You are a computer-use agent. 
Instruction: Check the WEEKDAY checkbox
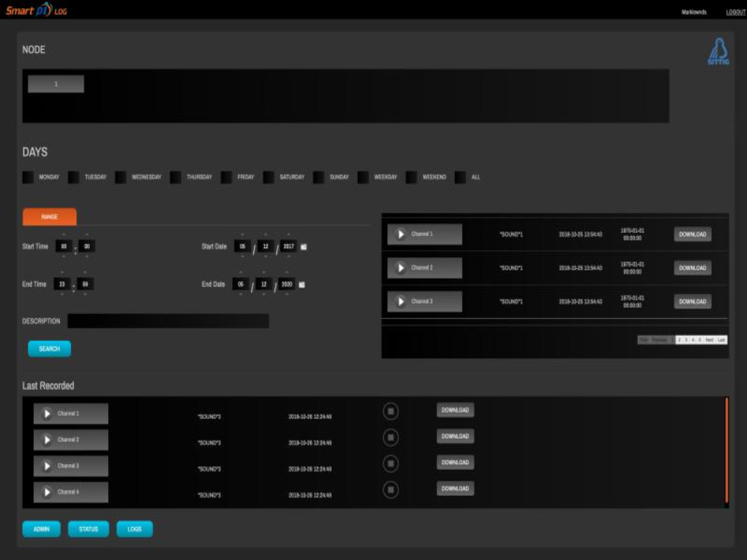363,177
